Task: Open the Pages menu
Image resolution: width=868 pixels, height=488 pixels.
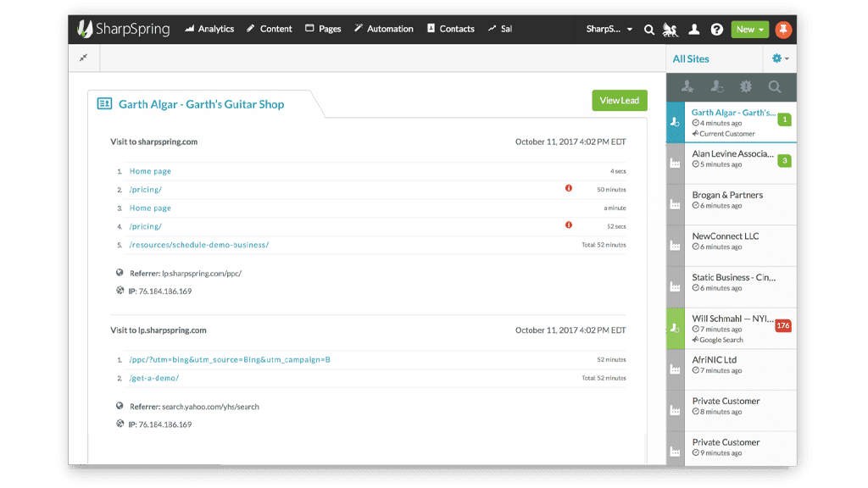Action: point(323,29)
